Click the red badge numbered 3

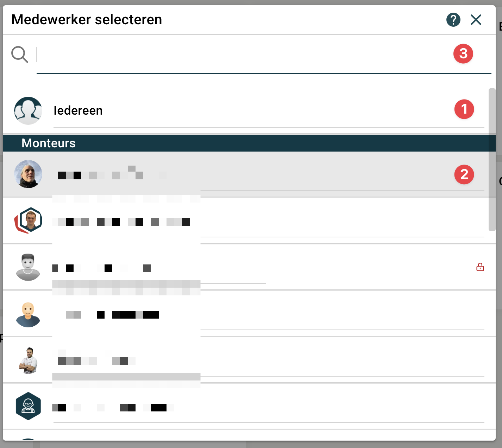click(x=463, y=54)
